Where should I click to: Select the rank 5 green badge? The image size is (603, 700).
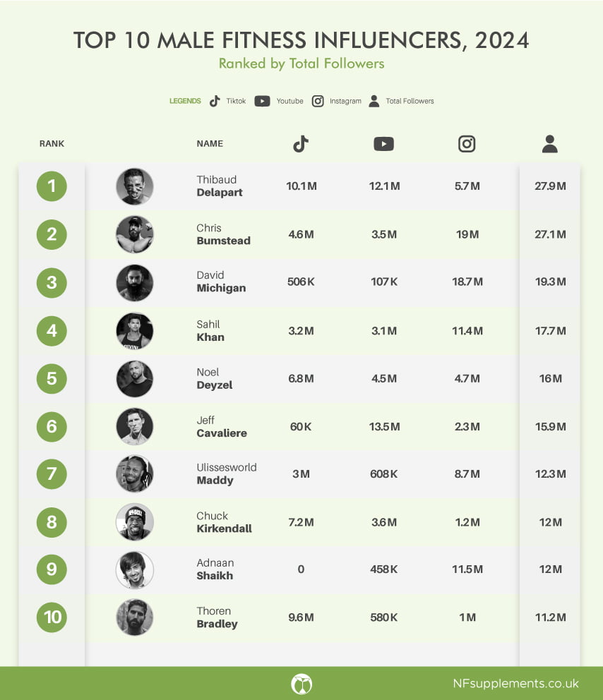52,378
